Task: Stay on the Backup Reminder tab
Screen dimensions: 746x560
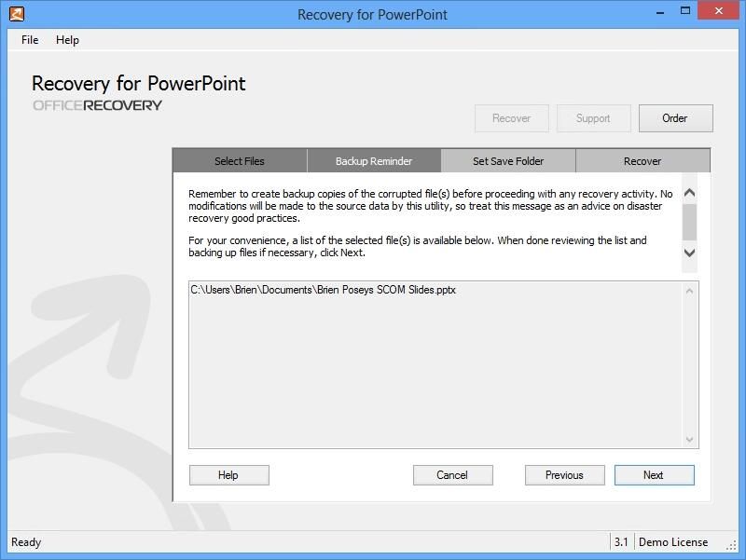Action: [x=373, y=160]
